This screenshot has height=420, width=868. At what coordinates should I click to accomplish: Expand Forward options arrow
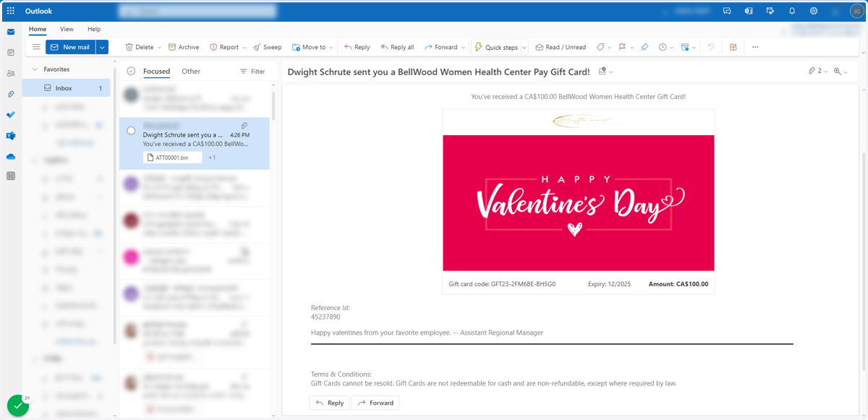[463, 48]
